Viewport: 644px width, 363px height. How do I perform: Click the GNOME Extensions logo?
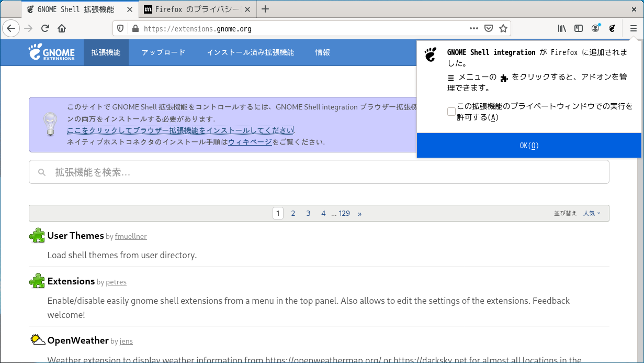click(52, 52)
